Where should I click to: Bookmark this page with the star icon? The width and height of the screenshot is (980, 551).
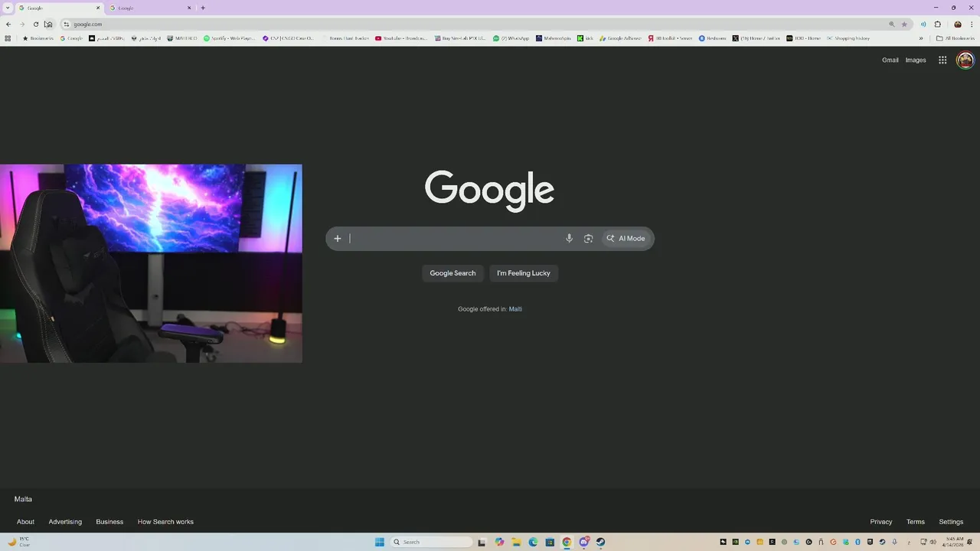(x=904, y=24)
